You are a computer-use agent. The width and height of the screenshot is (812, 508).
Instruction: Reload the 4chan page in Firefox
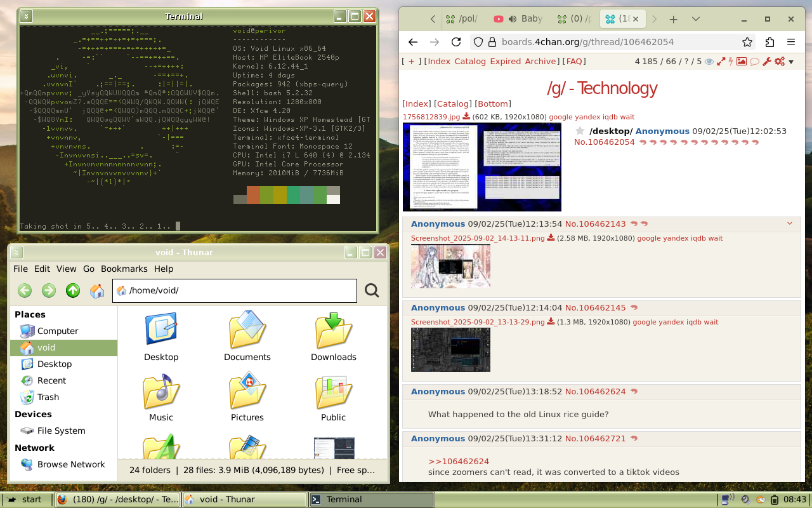pos(455,42)
